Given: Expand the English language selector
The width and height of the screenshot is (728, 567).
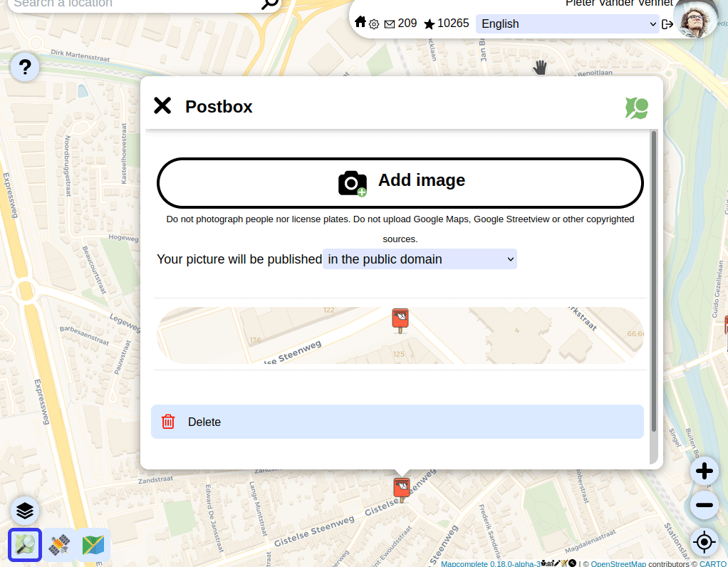Looking at the screenshot, I should [568, 24].
